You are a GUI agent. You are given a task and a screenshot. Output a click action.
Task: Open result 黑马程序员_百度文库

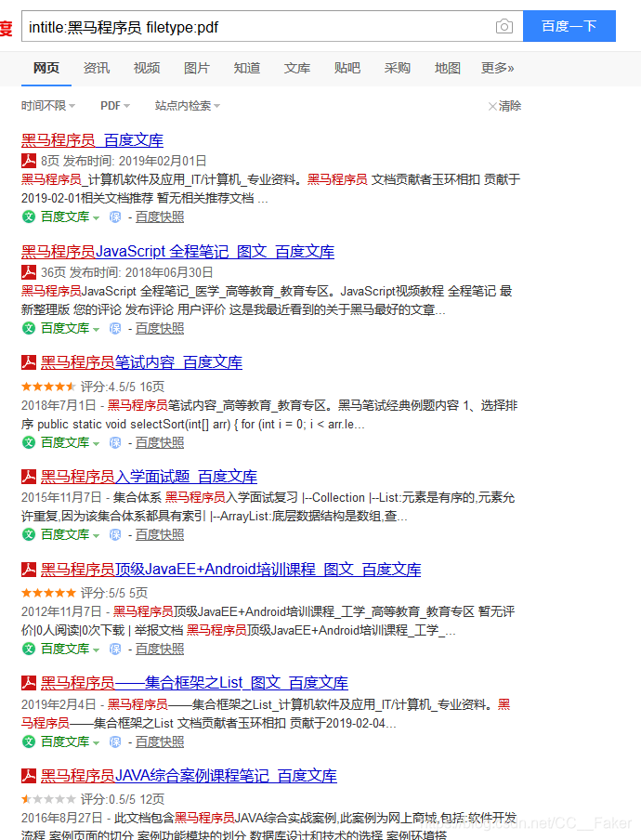[92, 140]
